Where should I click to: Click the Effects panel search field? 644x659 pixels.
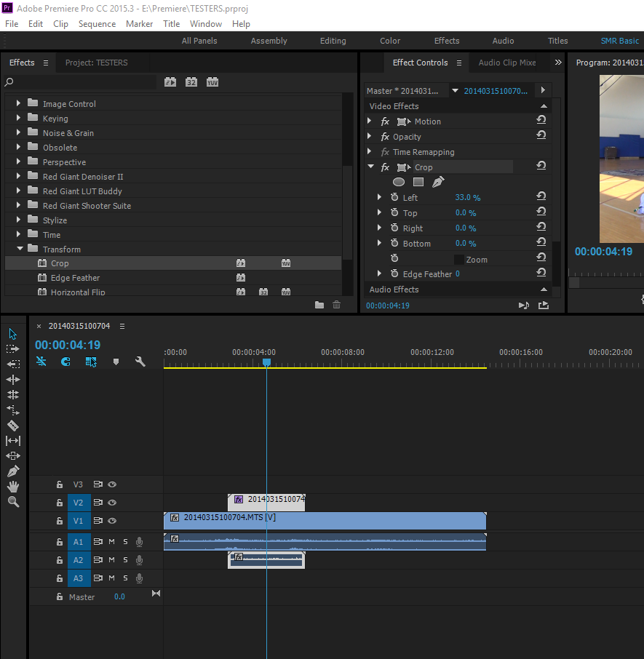(x=84, y=82)
